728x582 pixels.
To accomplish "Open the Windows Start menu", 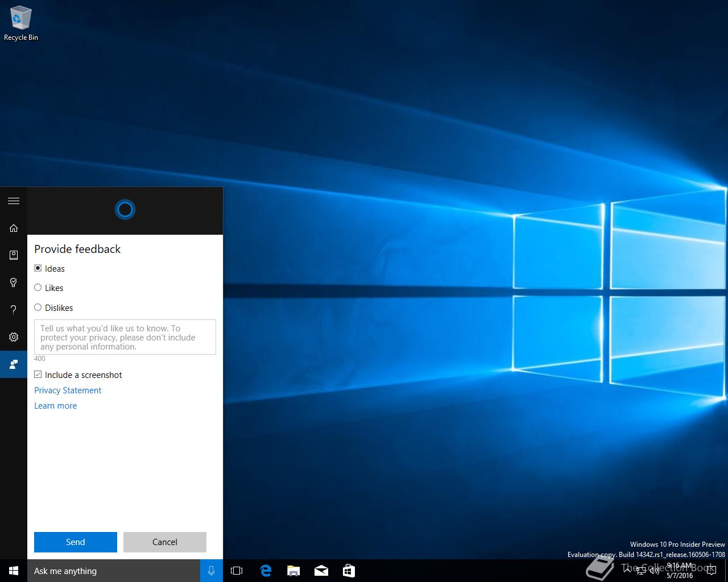I will (x=14, y=571).
